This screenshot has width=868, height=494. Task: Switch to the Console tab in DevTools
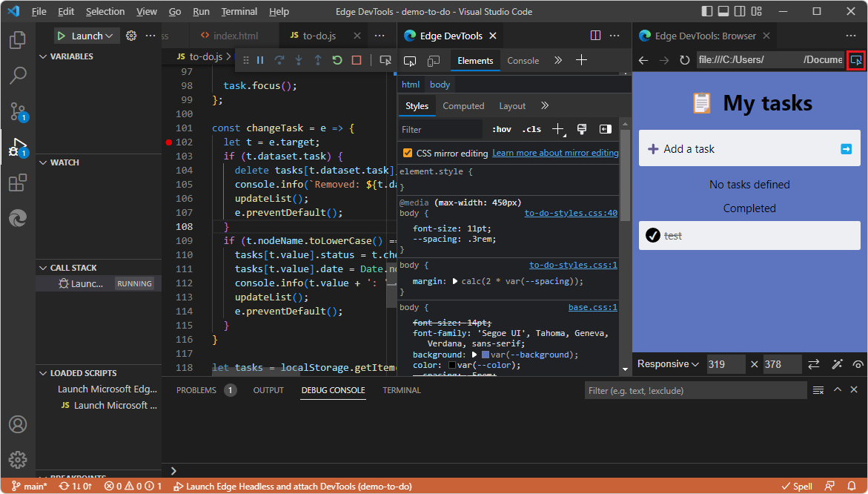[x=523, y=61]
